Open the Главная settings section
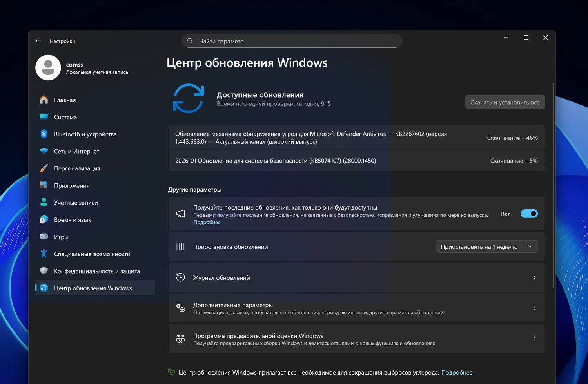Viewport: 588px width, 384px height. coord(95,100)
